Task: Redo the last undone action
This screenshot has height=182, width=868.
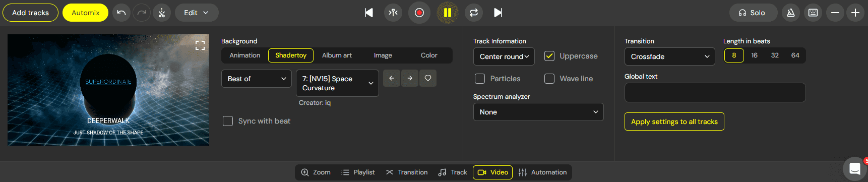Action: (x=142, y=13)
